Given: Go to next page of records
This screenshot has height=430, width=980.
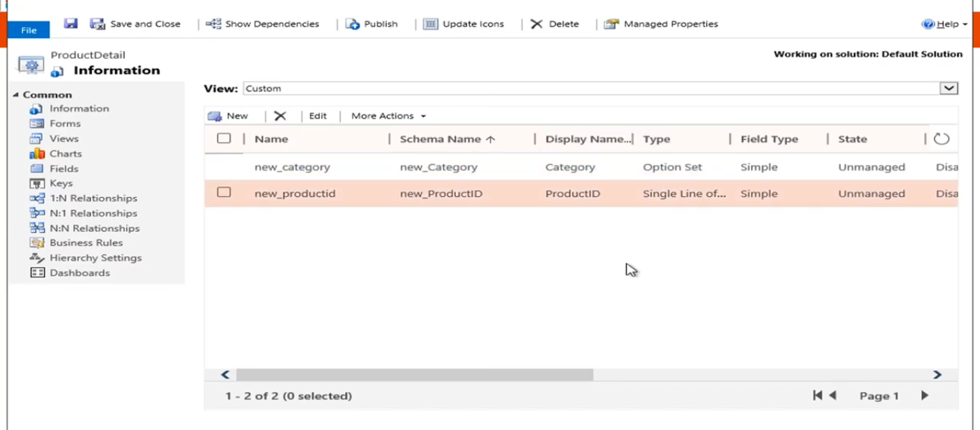Looking at the screenshot, I should click(x=924, y=395).
